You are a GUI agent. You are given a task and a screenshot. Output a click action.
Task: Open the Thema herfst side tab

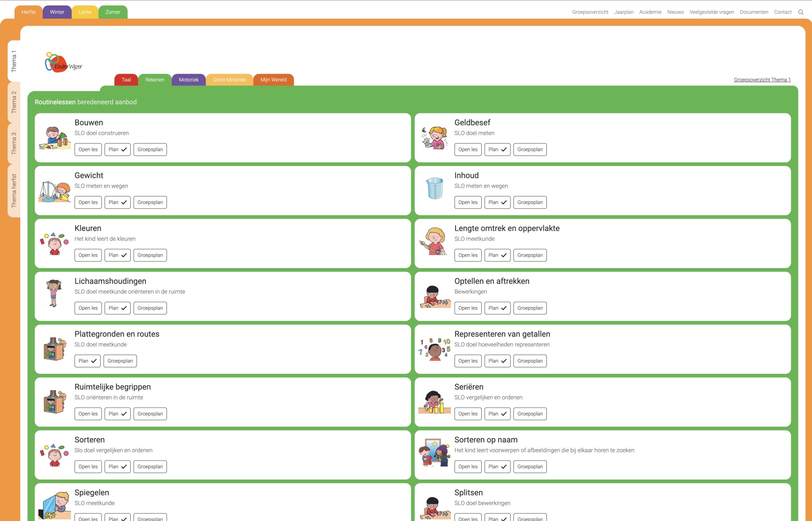pos(14,191)
